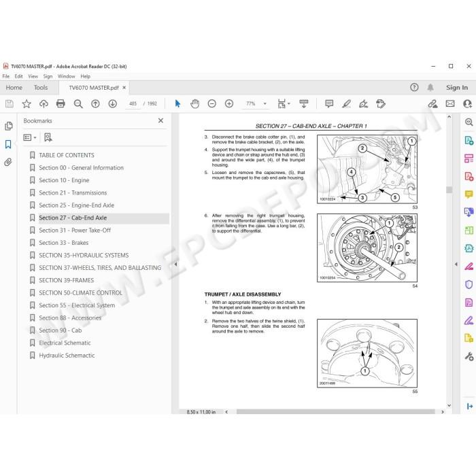The width and height of the screenshot is (476, 476).
Task: Open the Window menu
Action: (x=66, y=76)
